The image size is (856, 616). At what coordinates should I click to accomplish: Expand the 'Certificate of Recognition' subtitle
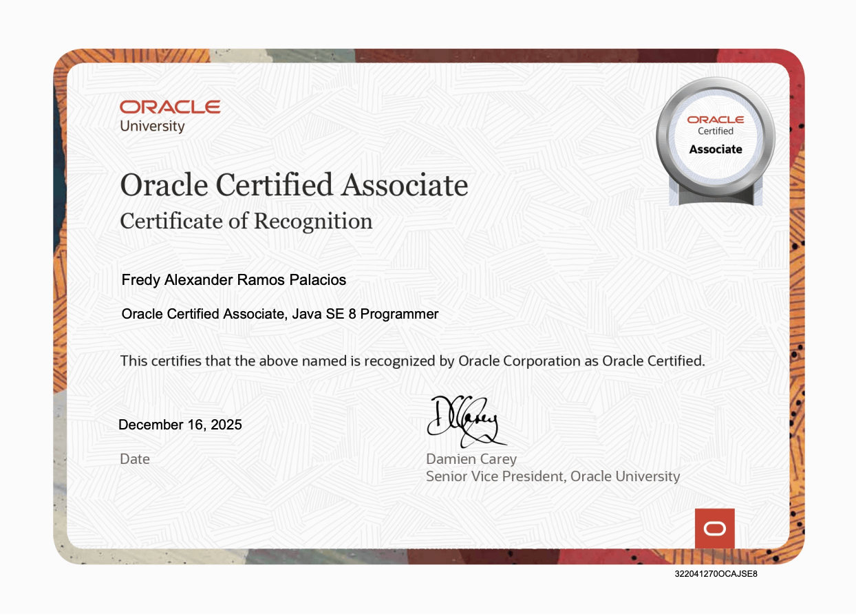click(246, 222)
